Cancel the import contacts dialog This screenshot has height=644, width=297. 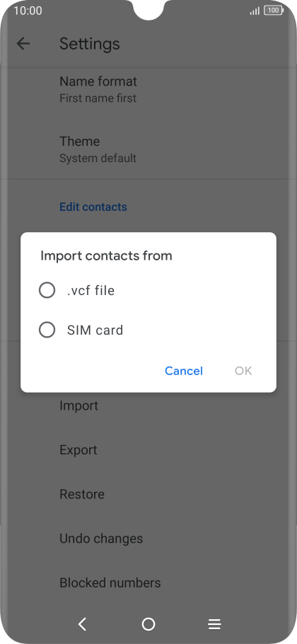184,371
